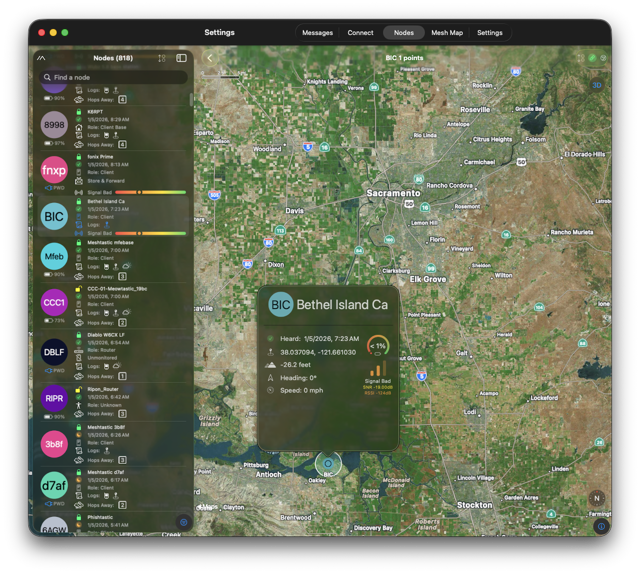The height and width of the screenshot is (574, 640).
Task: Click the compass north indicator
Action: point(597,498)
